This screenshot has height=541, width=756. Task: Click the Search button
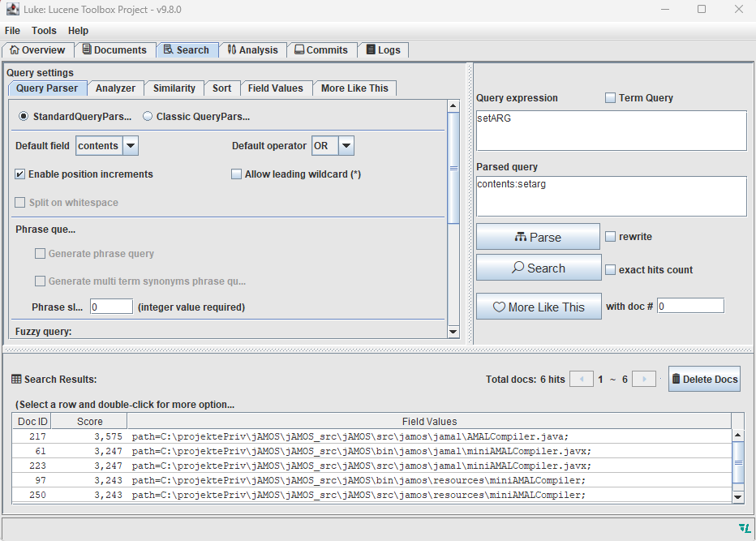(538, 268)
